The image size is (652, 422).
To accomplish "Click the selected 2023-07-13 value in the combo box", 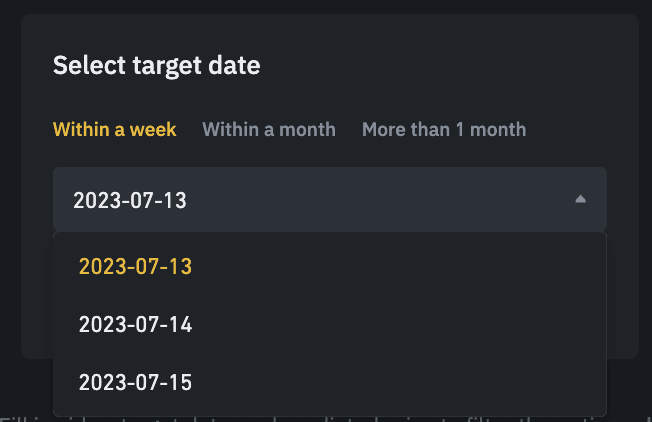I will pyautogui.click(x=130, y=200).
